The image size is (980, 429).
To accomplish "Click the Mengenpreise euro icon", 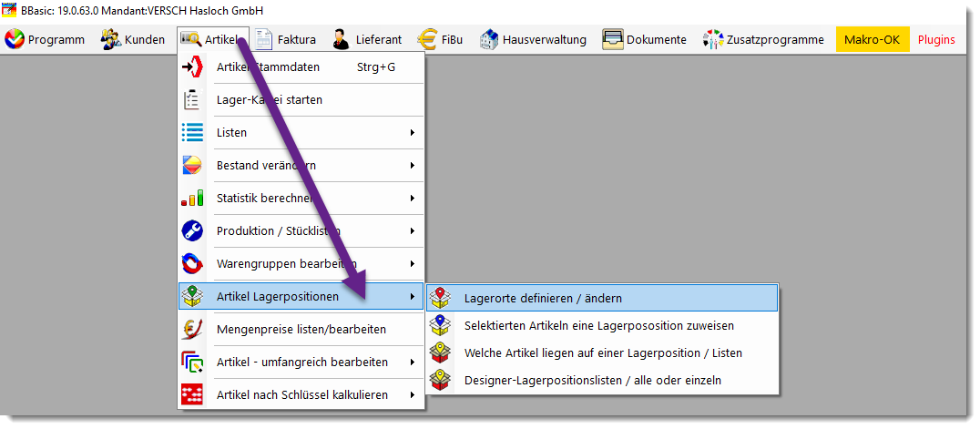I will coord(192,329).
